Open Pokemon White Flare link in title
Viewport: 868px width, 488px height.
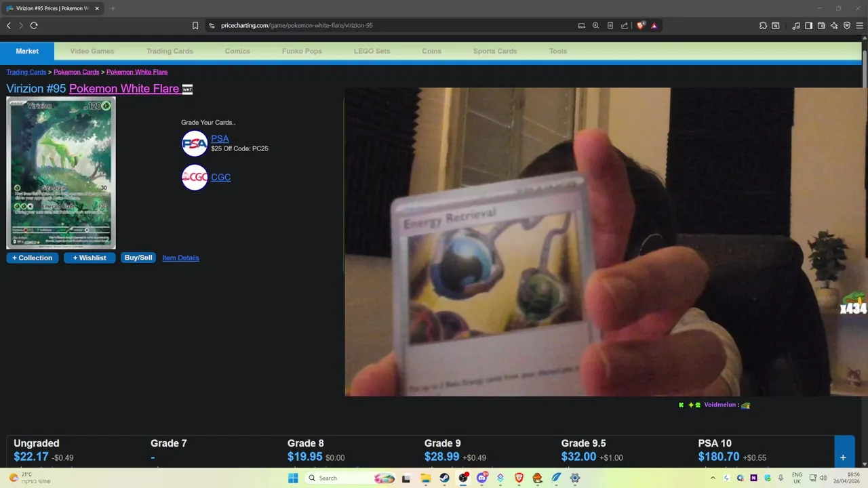(x=124, y=89)
